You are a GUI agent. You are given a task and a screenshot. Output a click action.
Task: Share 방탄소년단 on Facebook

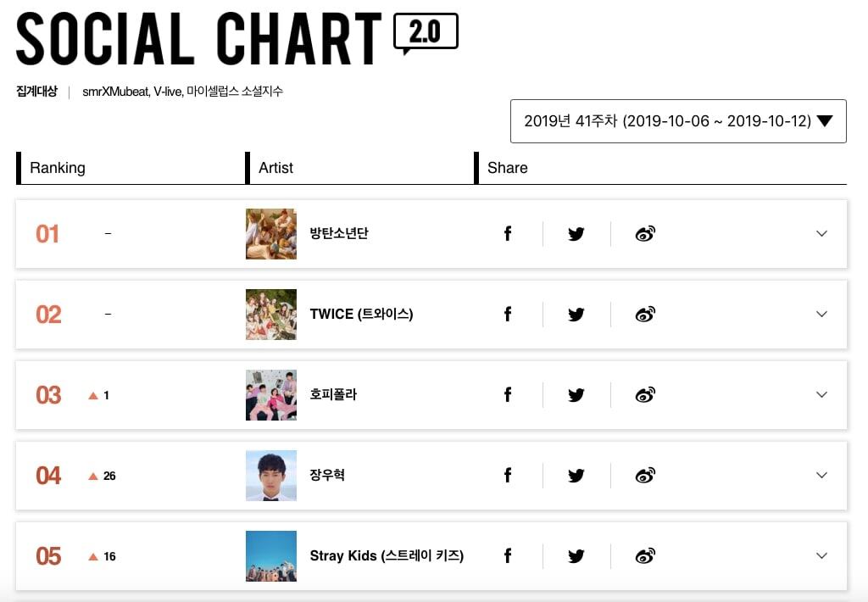click(x=508, y=234)
